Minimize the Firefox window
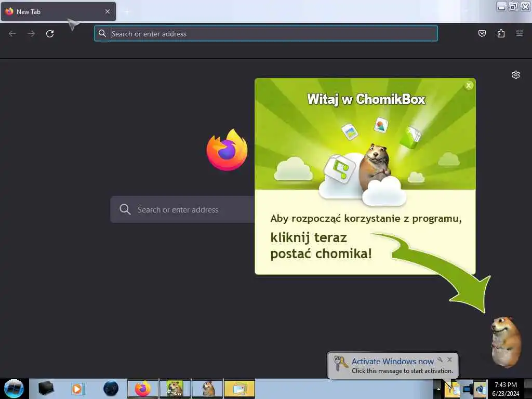The width and height of the screenshot is (532, 399). (502, 6)
